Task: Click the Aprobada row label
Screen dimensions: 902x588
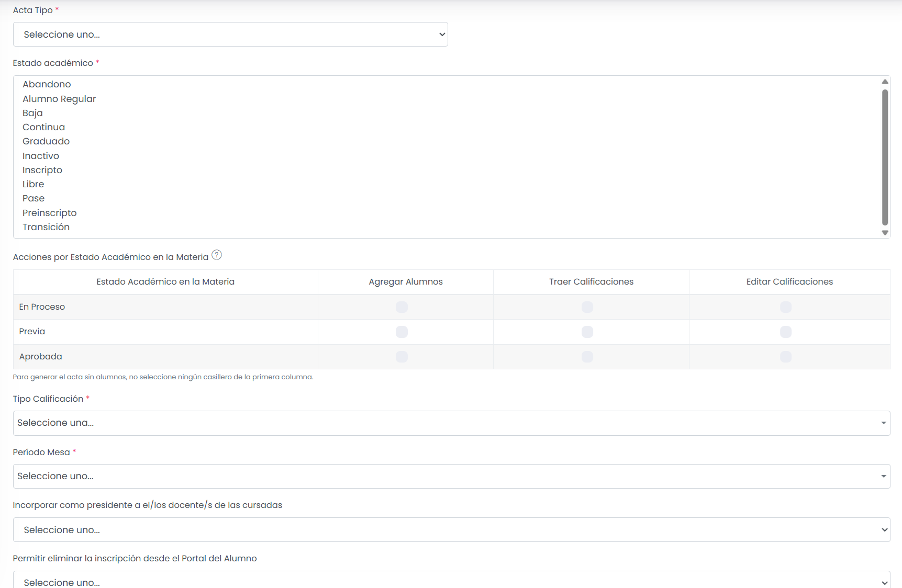Action: [x=40, y=357]
